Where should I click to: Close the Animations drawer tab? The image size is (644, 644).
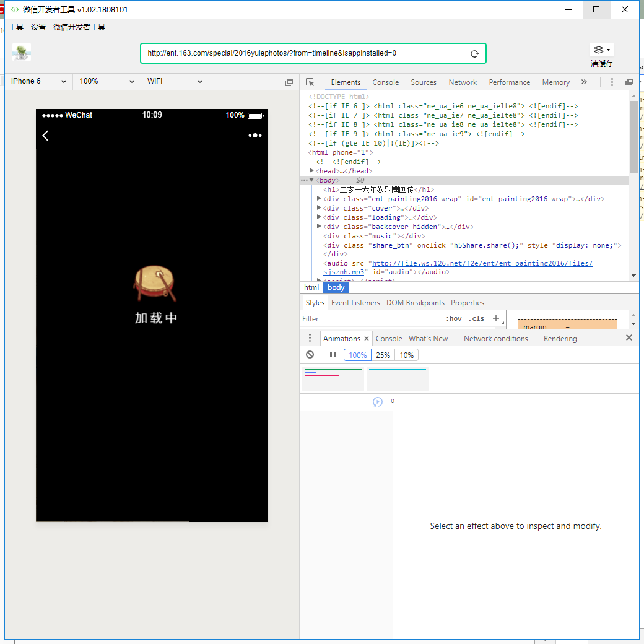pos(367,339)
